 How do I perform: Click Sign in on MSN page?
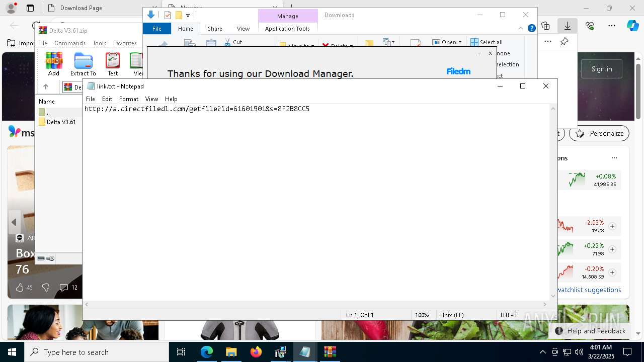pos(602,69)
